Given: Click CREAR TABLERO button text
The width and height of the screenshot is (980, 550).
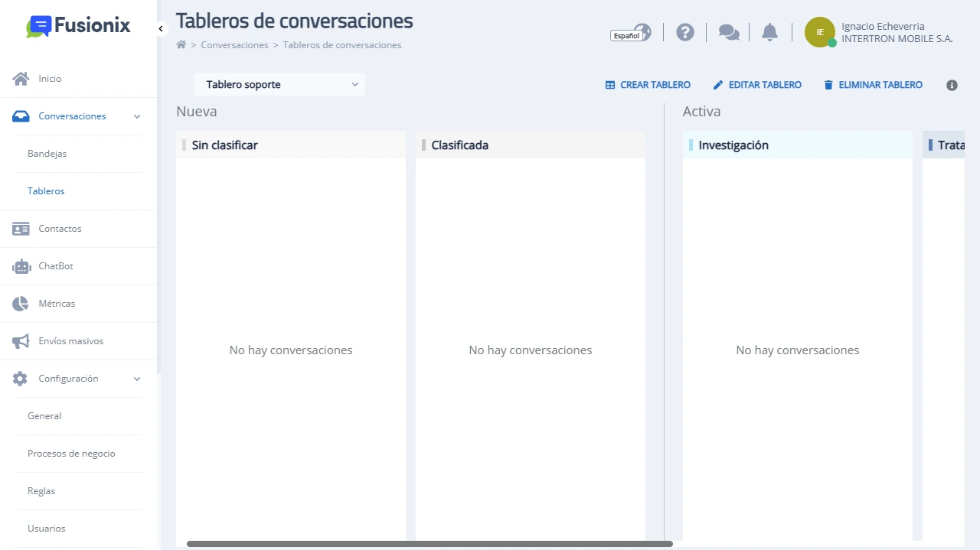Looking at the screenshot, I should click(655, 85).
